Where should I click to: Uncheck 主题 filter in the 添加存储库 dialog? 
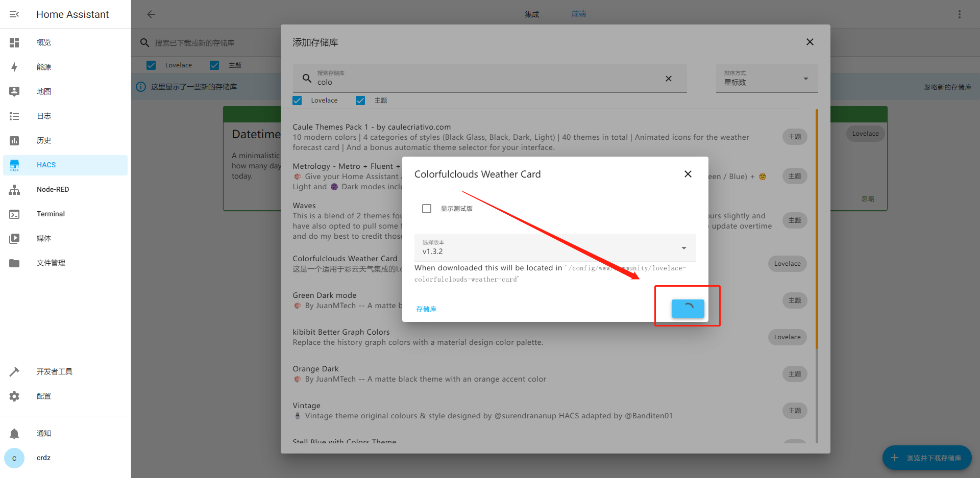(x=360, y=100)
